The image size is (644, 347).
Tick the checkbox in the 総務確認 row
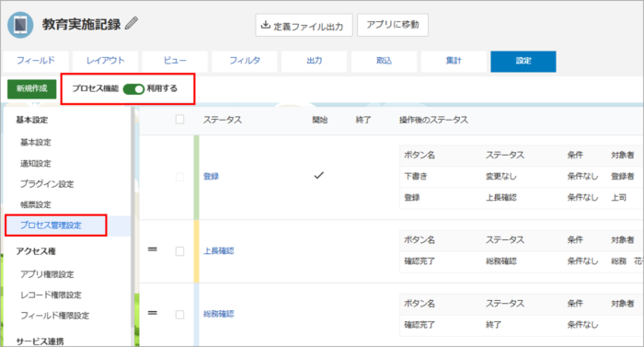coord(179,315)
